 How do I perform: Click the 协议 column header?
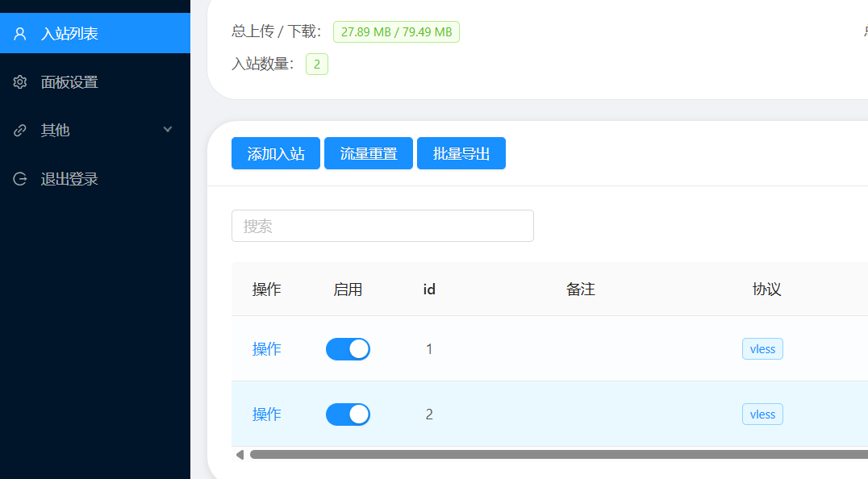click(x=766, y=289)
